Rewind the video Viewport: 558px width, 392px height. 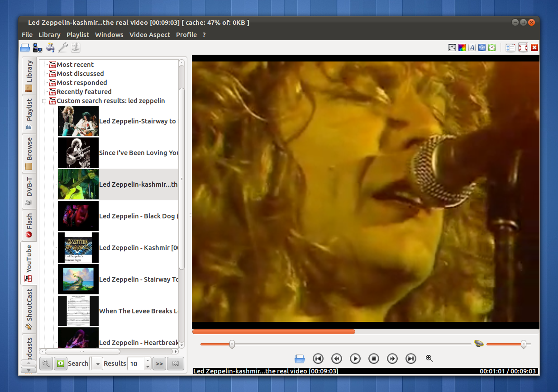337,359
